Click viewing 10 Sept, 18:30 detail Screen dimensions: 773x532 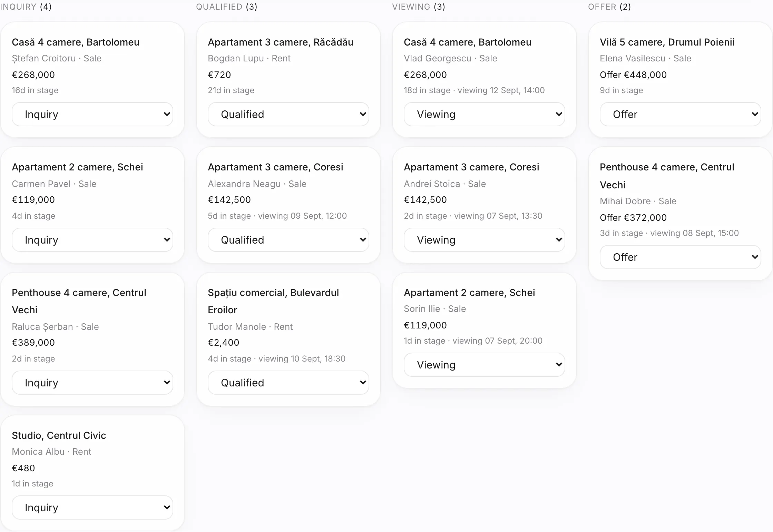[302, 359]
